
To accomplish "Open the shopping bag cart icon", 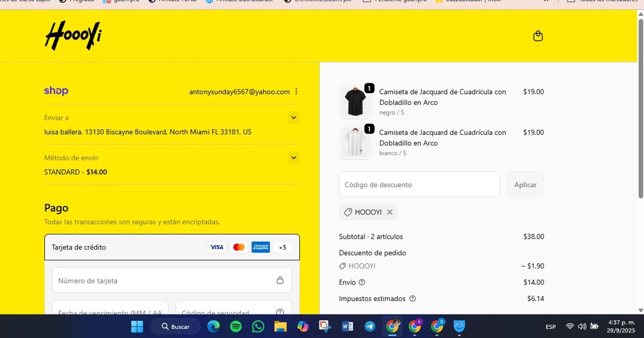I will tap(538, 36).
